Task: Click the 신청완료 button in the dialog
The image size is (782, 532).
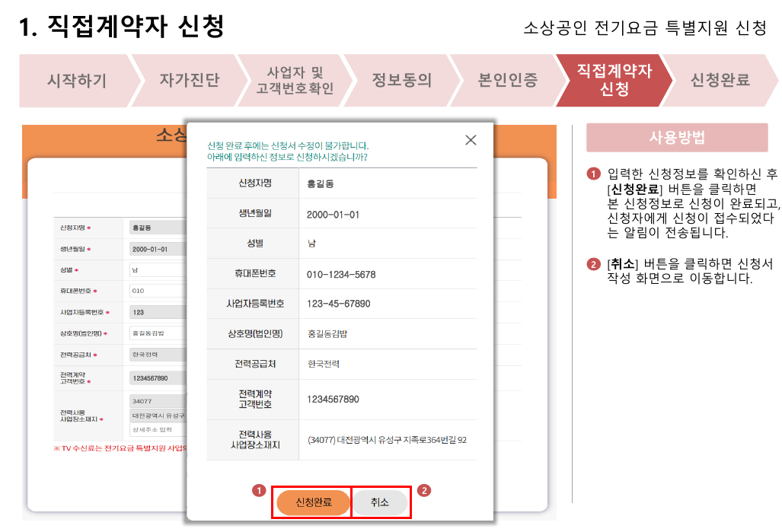Action: click(x=311, y=503)
